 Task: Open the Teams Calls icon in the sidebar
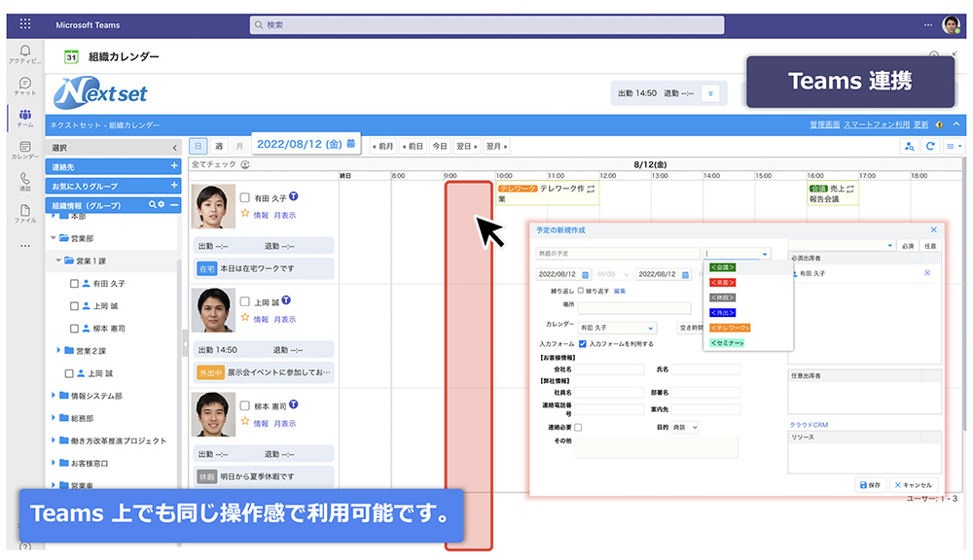click(25, 181)
